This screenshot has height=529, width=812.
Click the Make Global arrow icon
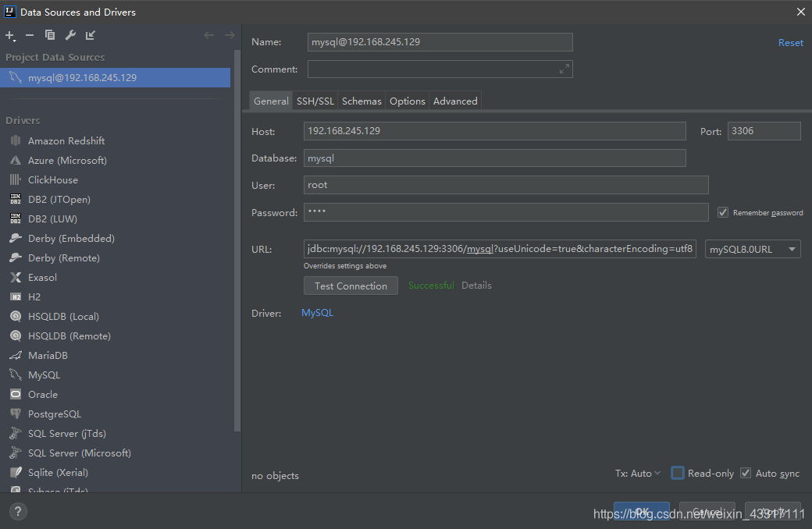click(x=90, y=35)
